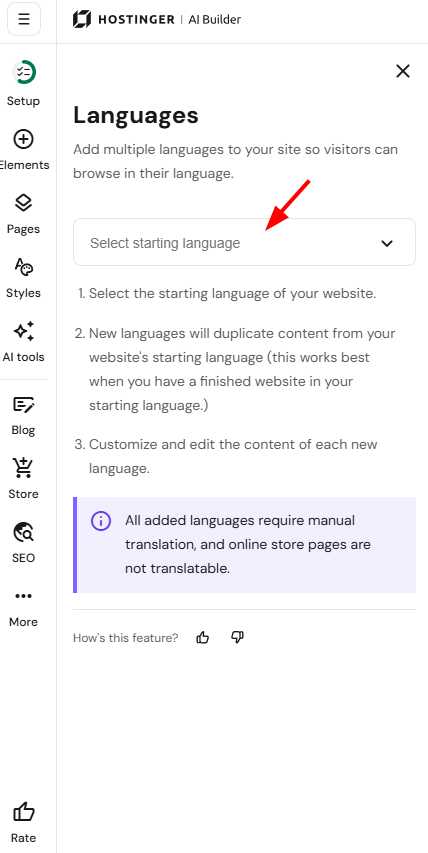The width and height of the screenshot is (428, 853).
Task: Close the Languages panel
Action: point(402,71)
